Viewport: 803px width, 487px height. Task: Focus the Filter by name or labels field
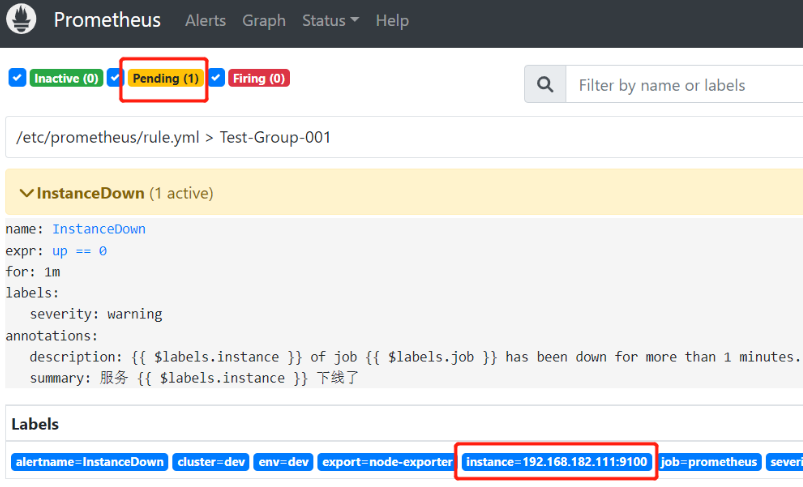pos(684,84)
